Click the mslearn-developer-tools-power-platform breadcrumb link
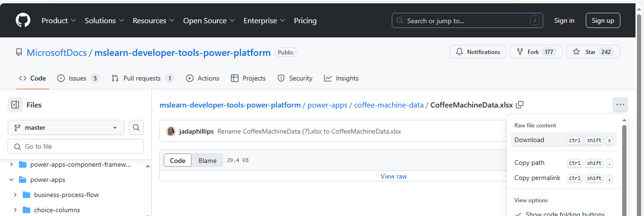644x216 pixels. tap(230, 105)
